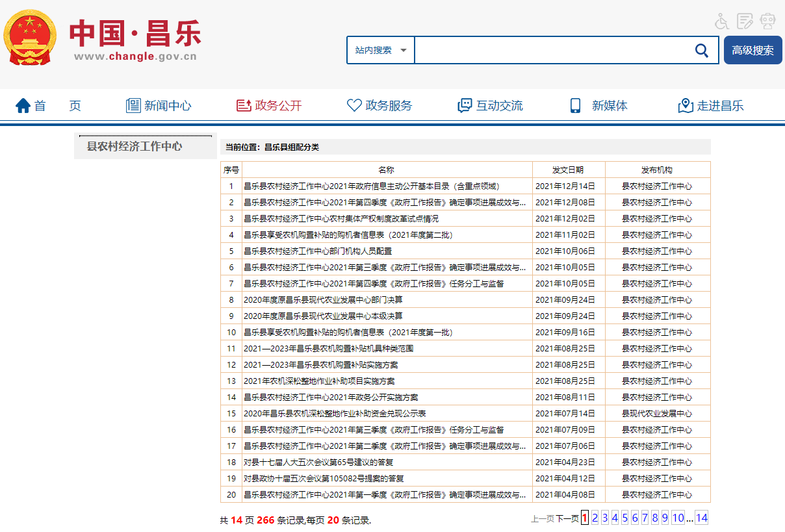This screenshot has height=532, width=785.
Task: Click the wheelchair accessibility icon
Action: 722,21
